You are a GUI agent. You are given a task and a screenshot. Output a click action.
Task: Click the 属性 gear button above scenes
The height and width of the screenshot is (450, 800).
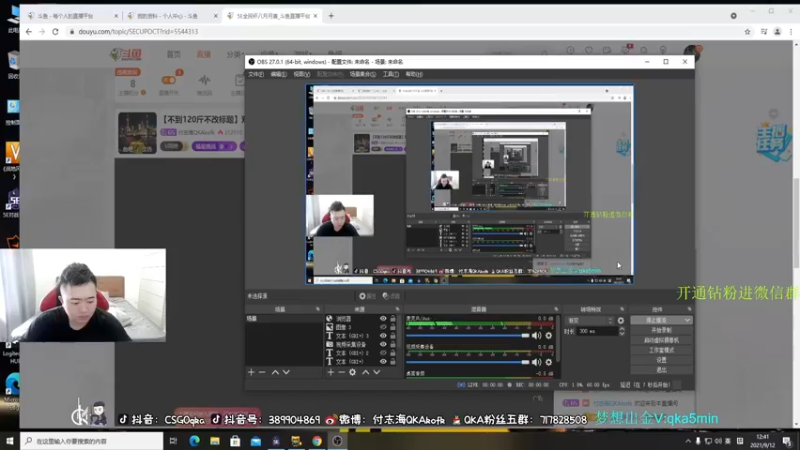pos(367,296)
